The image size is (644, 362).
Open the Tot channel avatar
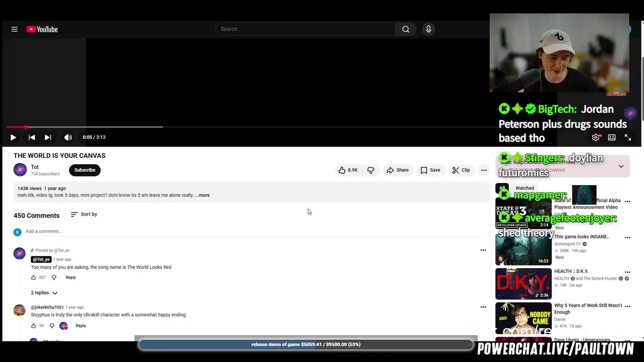pyautogui.click(x=20, y=170)
